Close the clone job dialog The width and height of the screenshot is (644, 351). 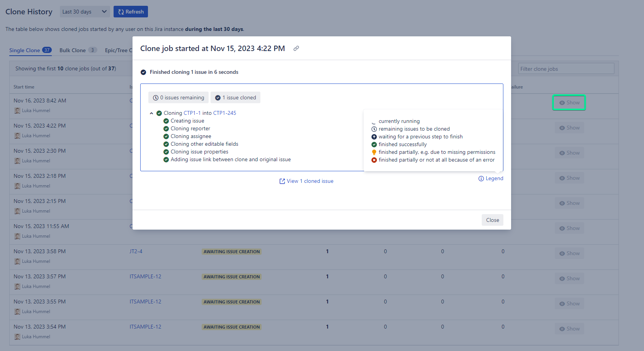[x=492, y=220]
